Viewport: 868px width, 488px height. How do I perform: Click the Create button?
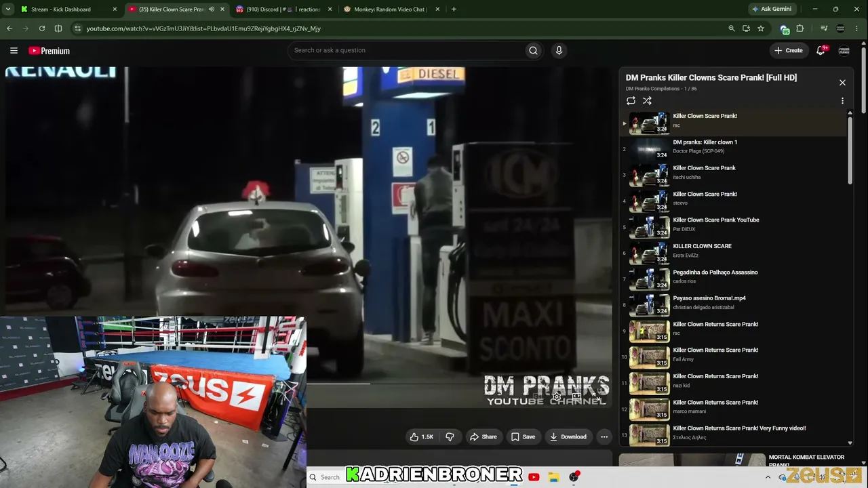[x=789, y=50]
